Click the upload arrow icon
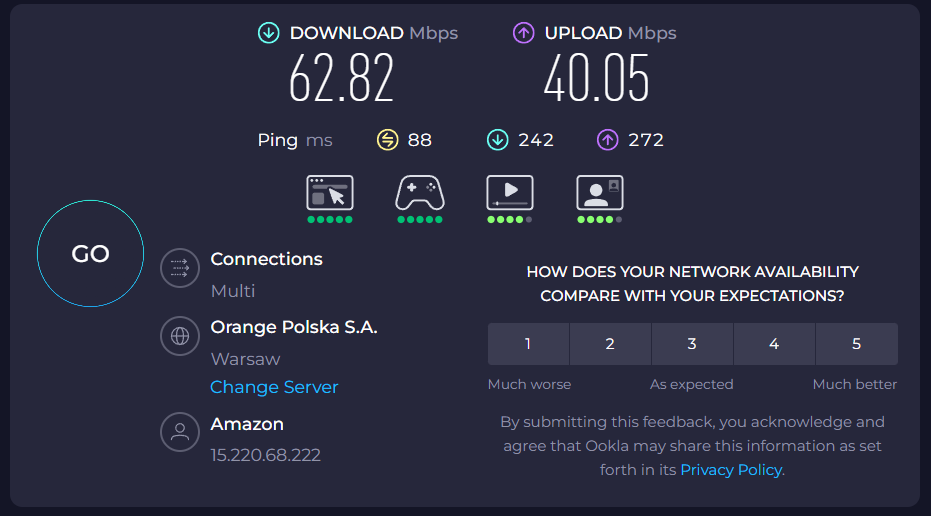 pyautogui.click(x=523, y=33)
